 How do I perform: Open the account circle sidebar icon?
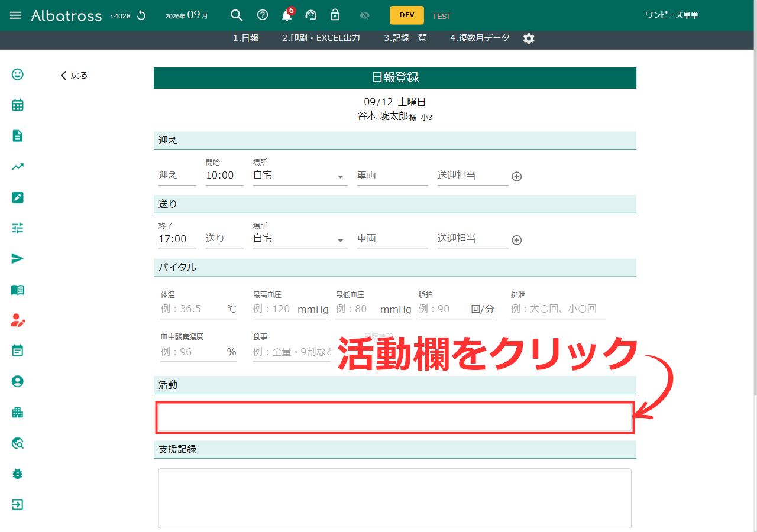pyautogui.click(x=18, y=381)
